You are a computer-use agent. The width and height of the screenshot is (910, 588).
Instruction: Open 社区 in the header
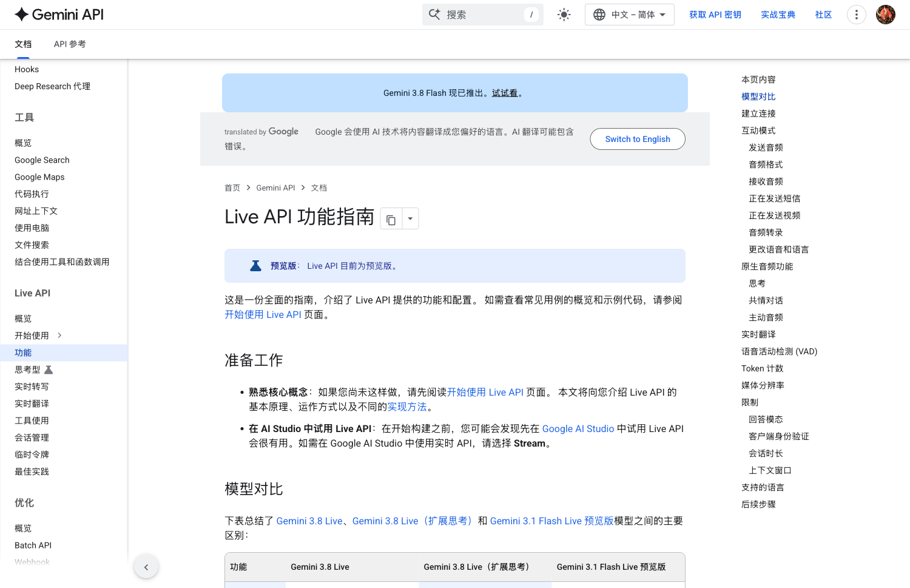[x=823, y=15]
